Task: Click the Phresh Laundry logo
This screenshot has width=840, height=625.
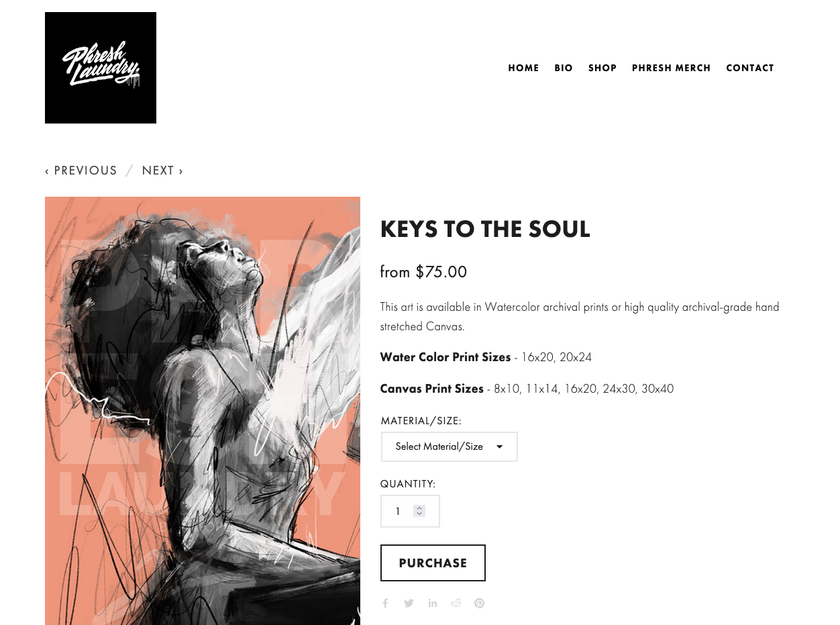Action: point(101,68)
